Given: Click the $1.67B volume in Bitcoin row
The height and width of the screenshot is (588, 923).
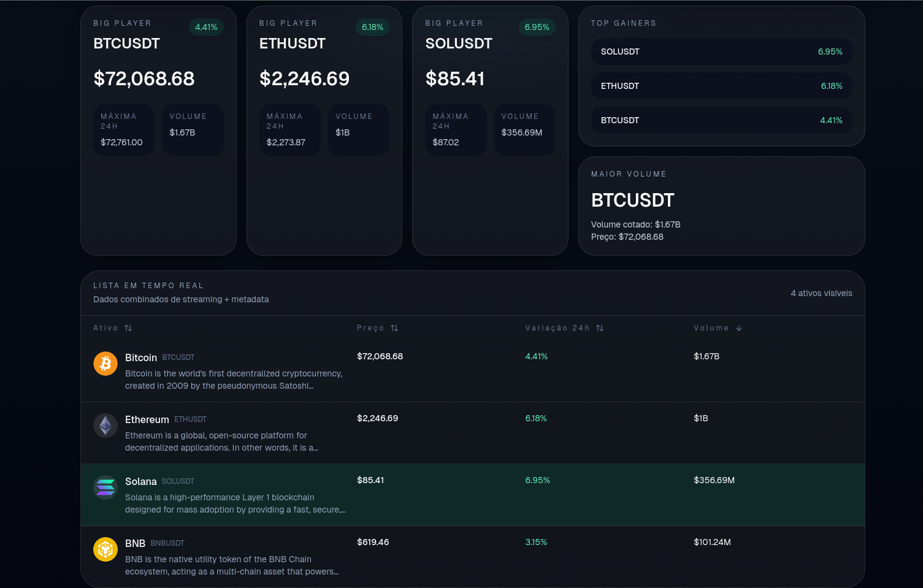Looking at the screenshot, I should pyautogui.click(x=707, y=356).
